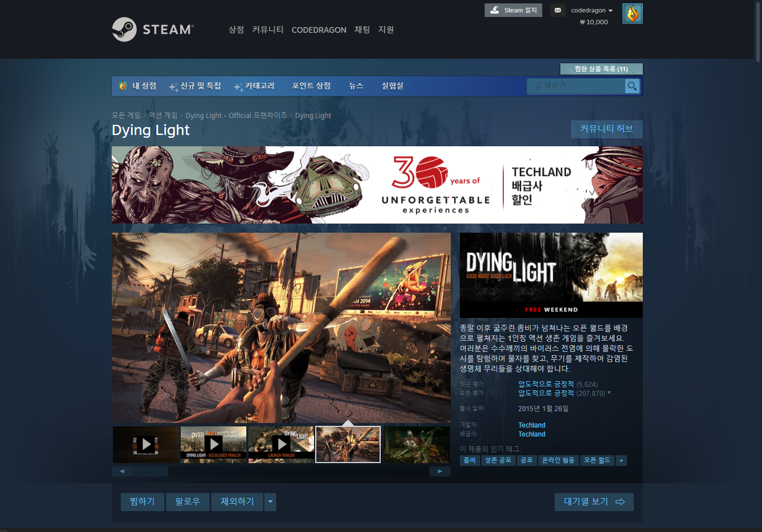This screenshot has height=532, width=762.
Task: Select the 생존 공포 tag
Action: [x=498, y=460]
